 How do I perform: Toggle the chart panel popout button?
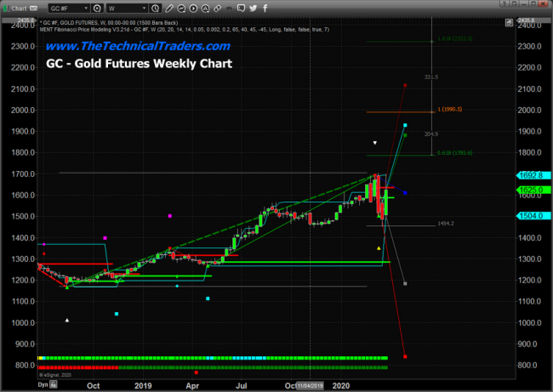(509, 23)
